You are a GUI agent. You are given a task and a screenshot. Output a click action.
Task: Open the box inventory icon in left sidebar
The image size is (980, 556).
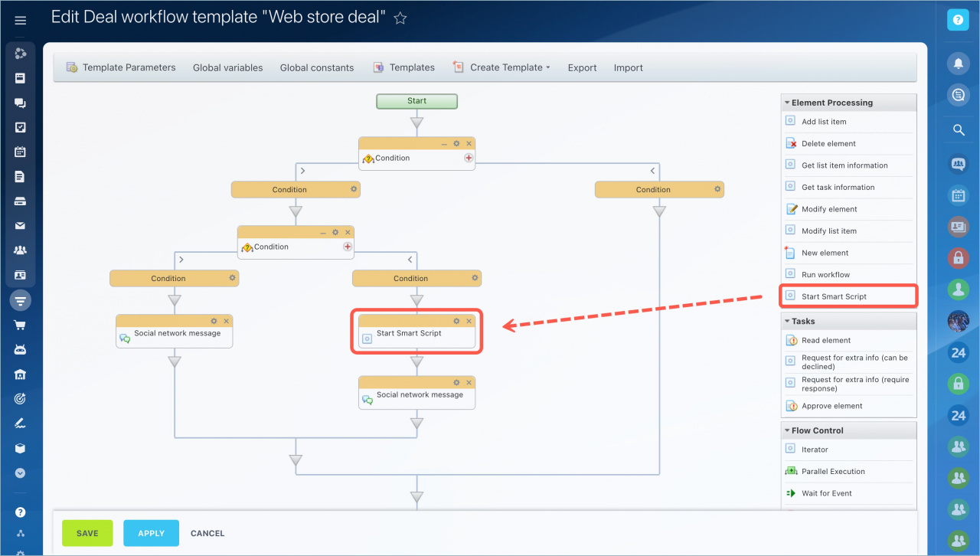pyautogui.click(x=21, y=449)
